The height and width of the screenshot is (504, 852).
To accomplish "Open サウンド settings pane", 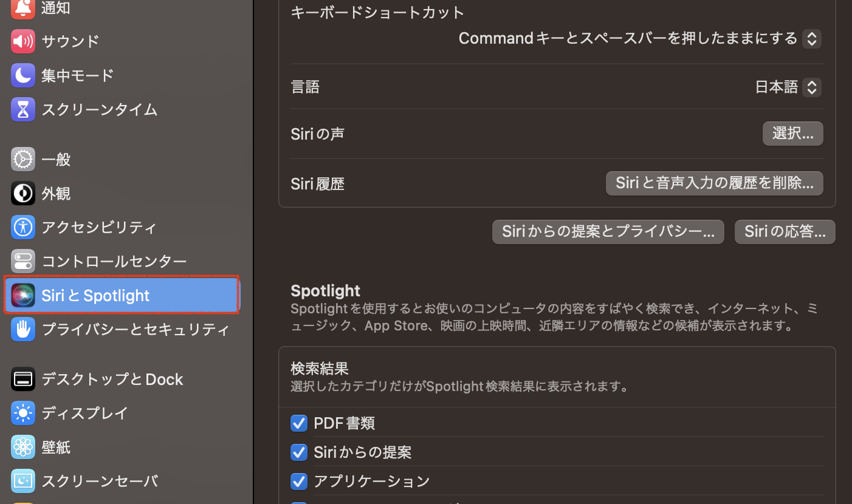I will [70, 41].
